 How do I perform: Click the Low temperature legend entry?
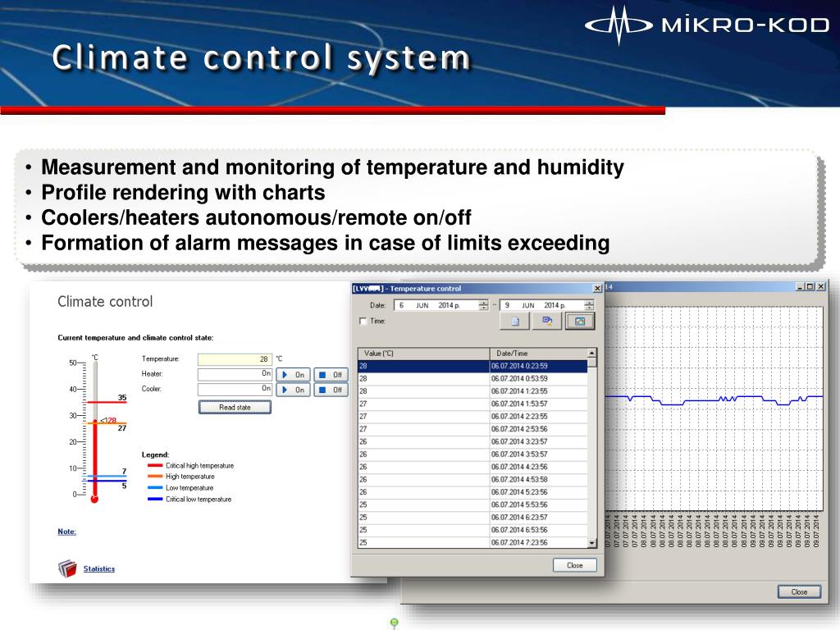click(180, 488)
